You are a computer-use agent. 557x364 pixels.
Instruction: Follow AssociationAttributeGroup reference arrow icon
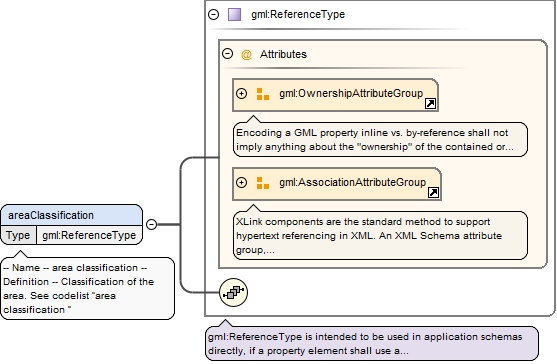433,192
